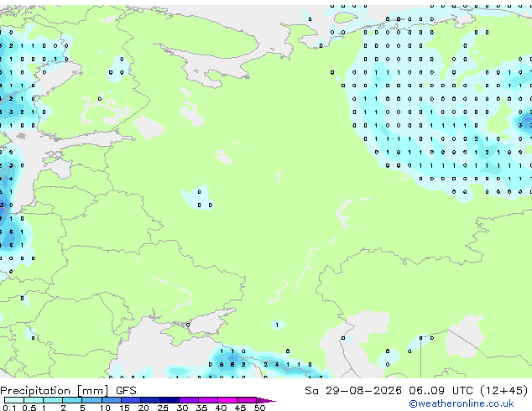
Task: Click the '0.5' legend scale label
Action: 29,408
